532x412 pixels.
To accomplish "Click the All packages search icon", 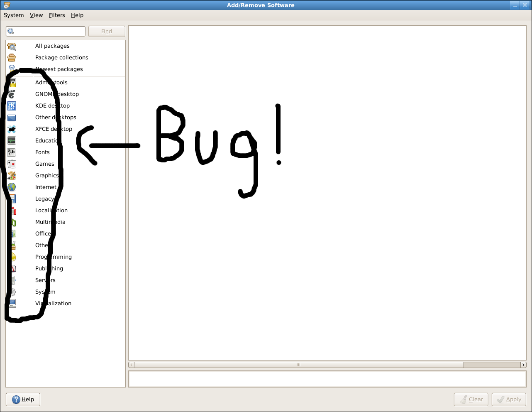I will click(x=12, y=46).
